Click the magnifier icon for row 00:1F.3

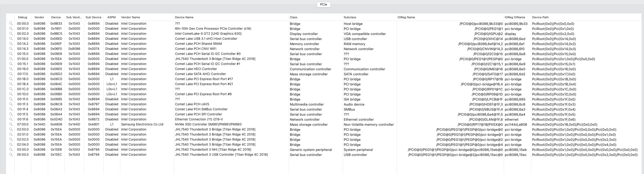pyautogui.click(x=11, y=104)
